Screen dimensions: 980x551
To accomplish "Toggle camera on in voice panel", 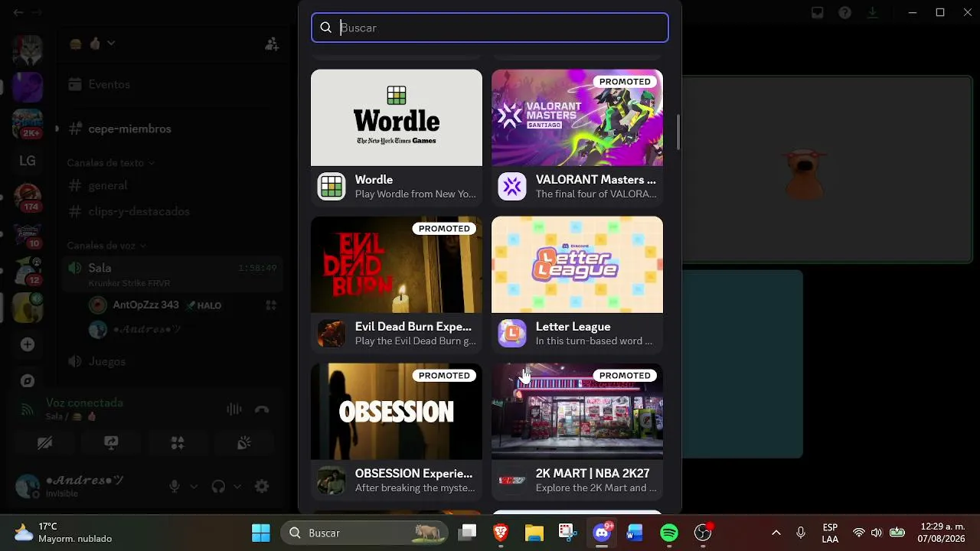I will click(x=44, y=443).
